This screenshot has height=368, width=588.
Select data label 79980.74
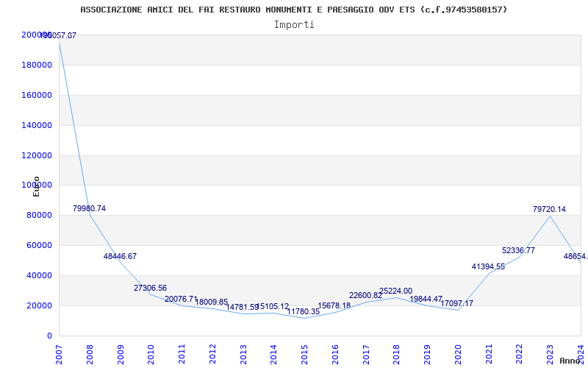(x=89, y=208)
